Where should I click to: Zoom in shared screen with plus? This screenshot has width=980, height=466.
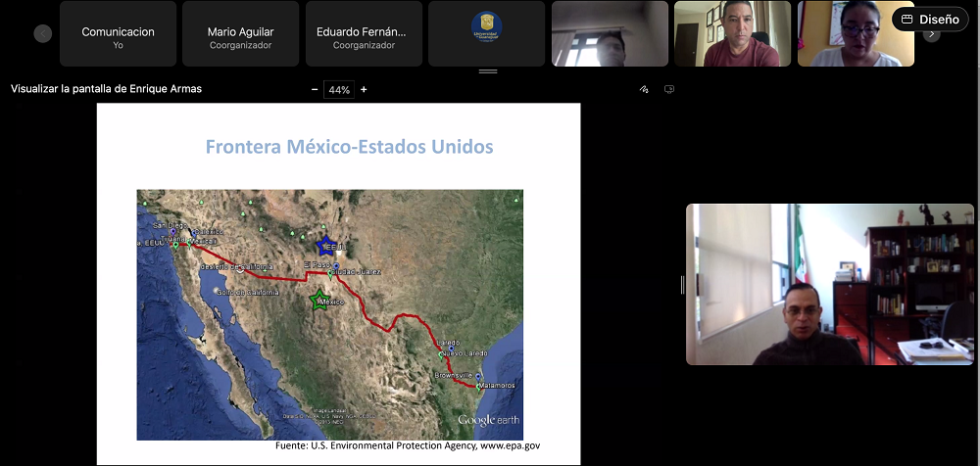[364, 89]
